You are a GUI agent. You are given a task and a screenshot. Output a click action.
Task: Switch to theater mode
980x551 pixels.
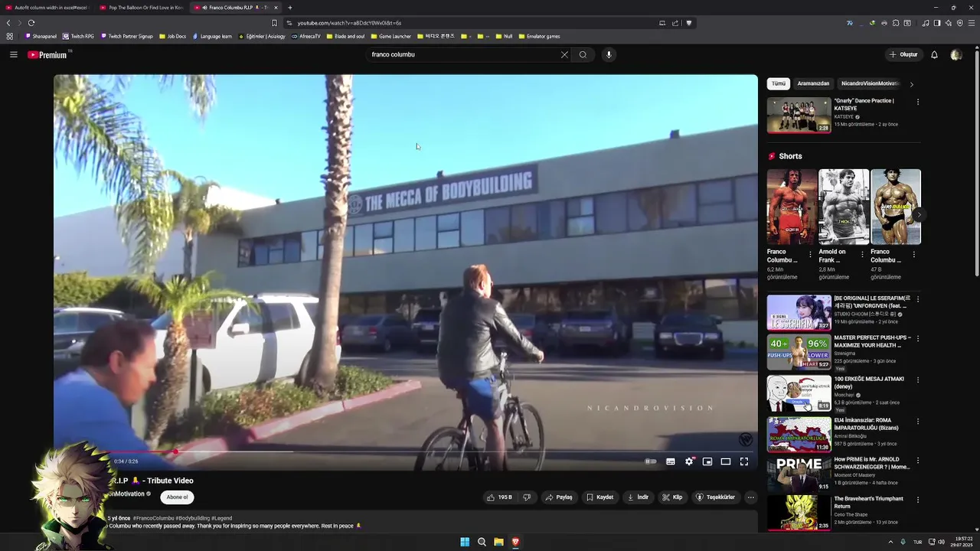coord(726,461)
